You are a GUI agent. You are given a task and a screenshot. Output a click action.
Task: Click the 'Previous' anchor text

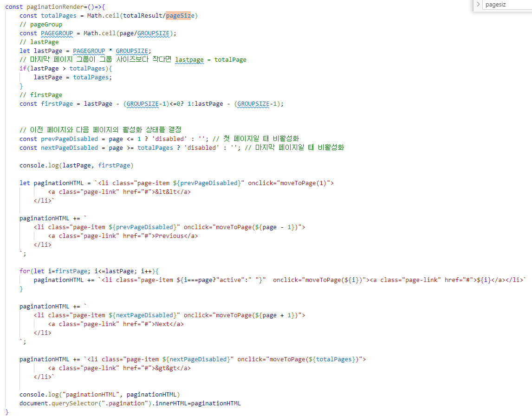(169, 236)
